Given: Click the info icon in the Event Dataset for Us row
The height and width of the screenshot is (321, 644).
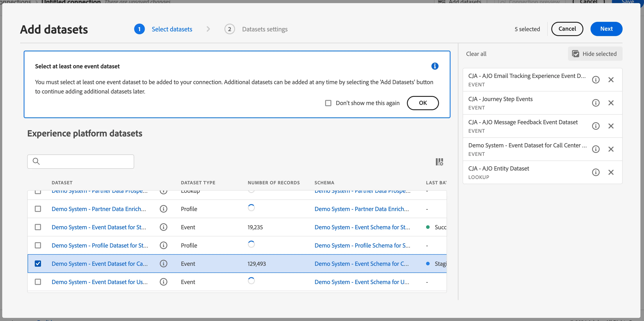Looking at the screenshot, I should (x=164, y=282).
